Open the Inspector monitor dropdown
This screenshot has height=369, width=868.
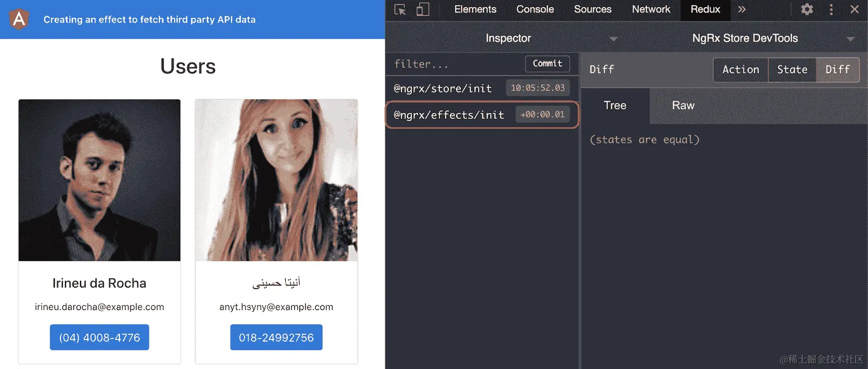(508, 38)
